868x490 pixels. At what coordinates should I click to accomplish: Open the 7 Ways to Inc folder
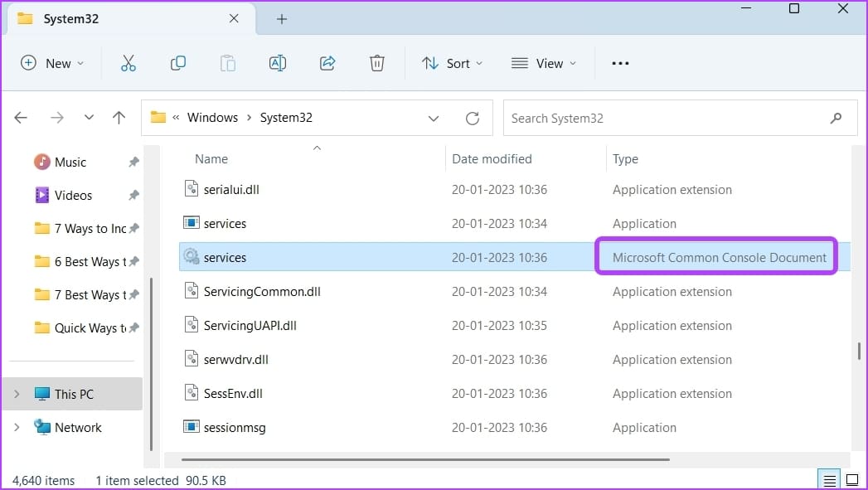90,228
